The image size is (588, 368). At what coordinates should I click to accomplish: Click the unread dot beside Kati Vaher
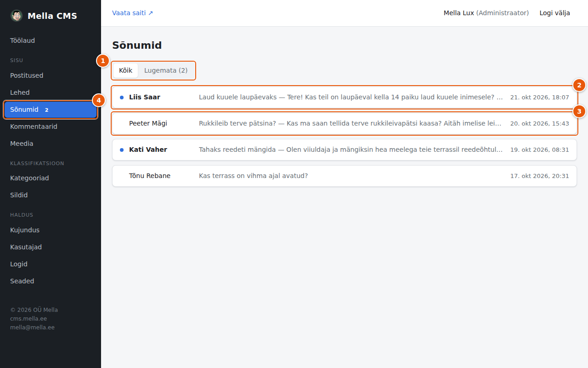(x=122, y=149)
